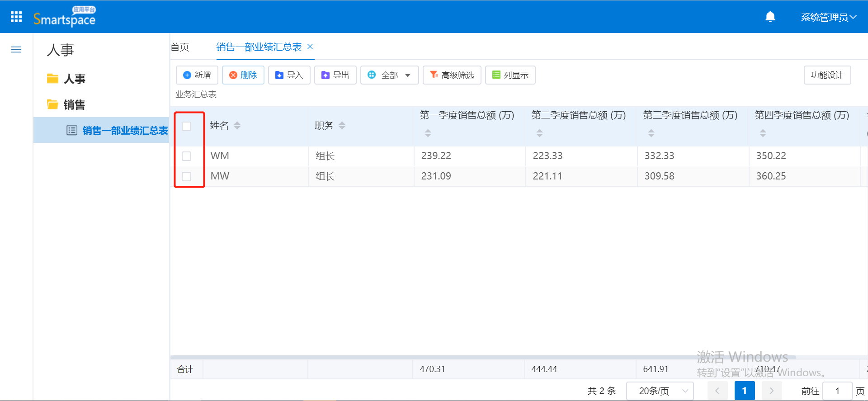Open the app grid launcher icon
The image size is (868, 401).
point(16,17)
